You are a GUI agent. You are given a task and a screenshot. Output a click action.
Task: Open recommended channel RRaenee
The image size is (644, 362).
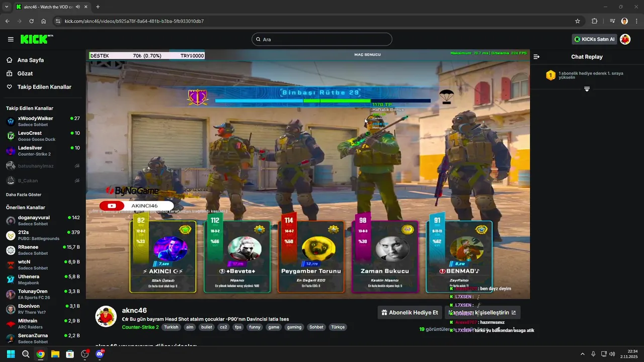[x=43, y=250]
